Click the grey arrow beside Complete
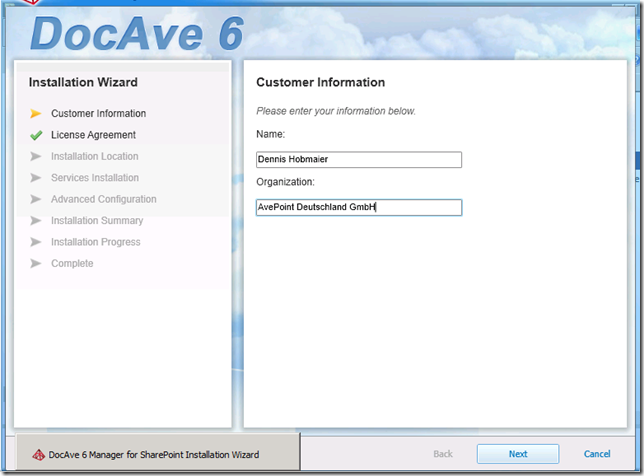 [36, 263]
